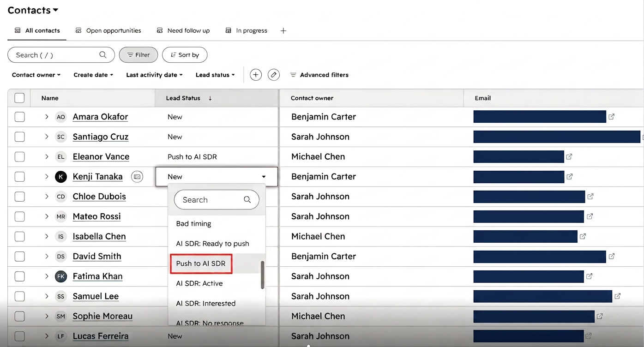Open external link icon for Samuel Lee's email

tap(617, 296)
